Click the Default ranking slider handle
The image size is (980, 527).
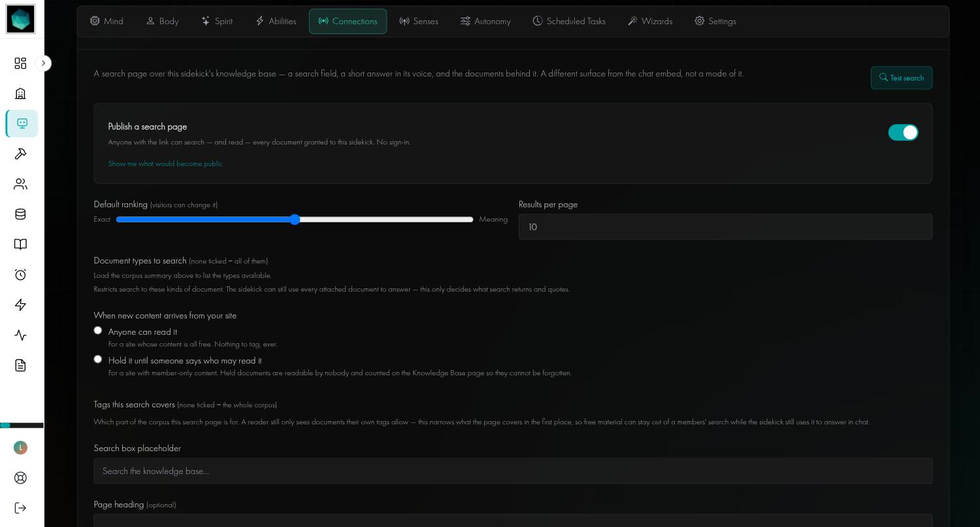295,220
